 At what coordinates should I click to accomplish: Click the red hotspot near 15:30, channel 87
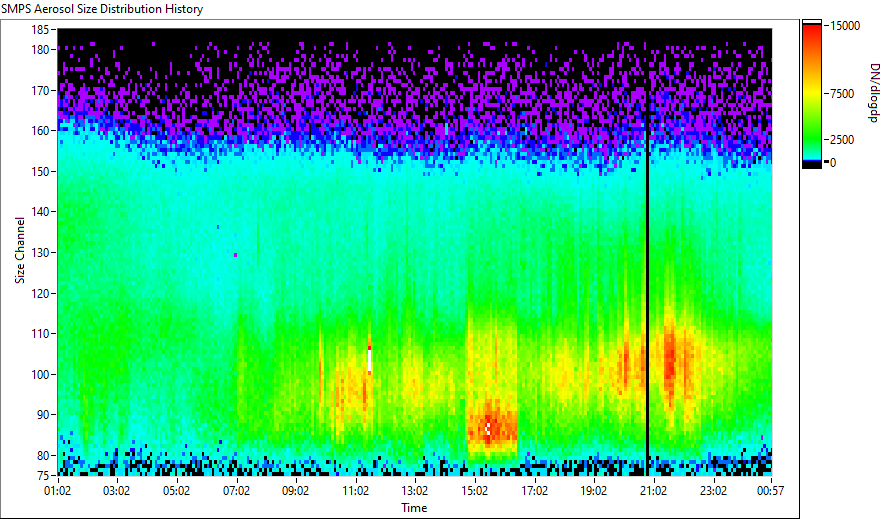tap(492, 427)
